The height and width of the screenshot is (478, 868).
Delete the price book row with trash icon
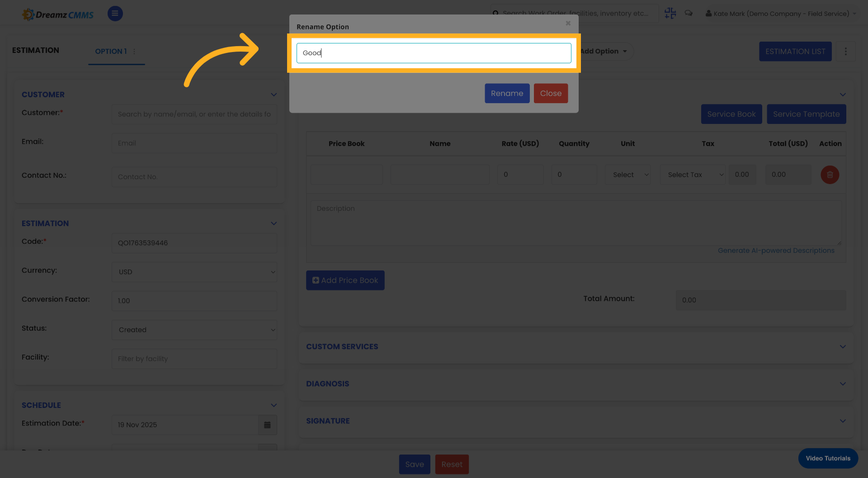(x=830, y=175)
